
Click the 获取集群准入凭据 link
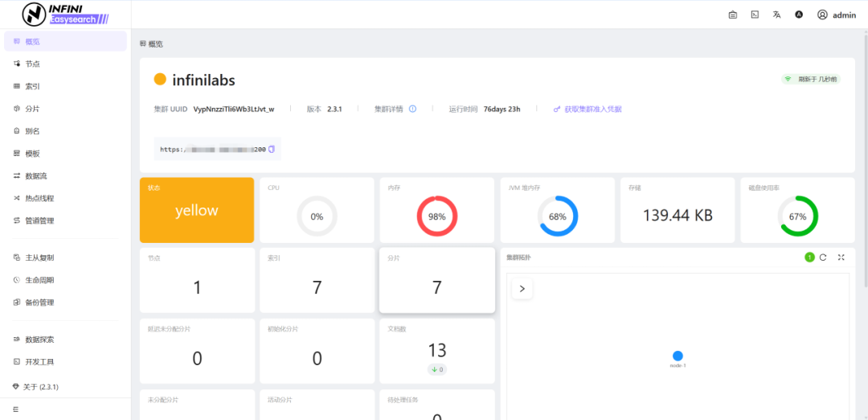pos(588,109)
